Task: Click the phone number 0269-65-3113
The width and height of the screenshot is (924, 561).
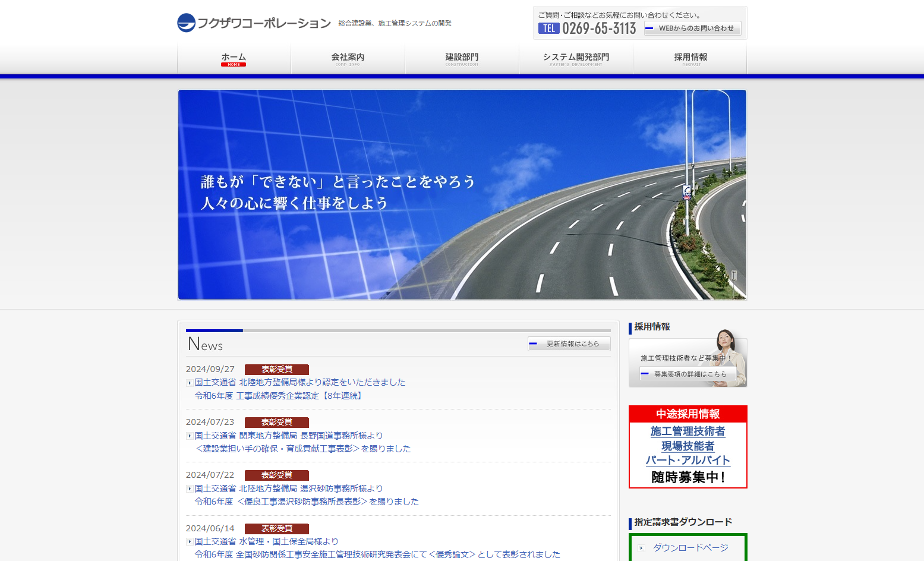Action: click(599, 28)
